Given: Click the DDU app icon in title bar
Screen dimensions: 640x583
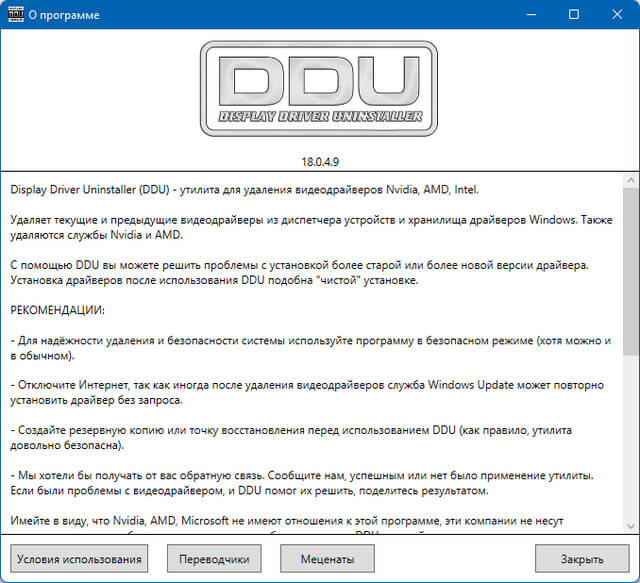Looking at the screenshot, I should [16, 15].
